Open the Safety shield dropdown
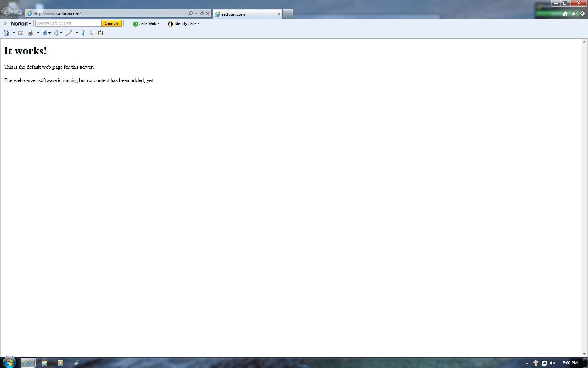 point(46,33)
